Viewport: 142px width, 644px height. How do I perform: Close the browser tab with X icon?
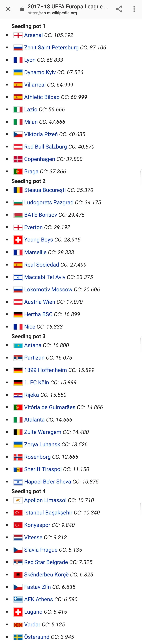click(8, 9)
